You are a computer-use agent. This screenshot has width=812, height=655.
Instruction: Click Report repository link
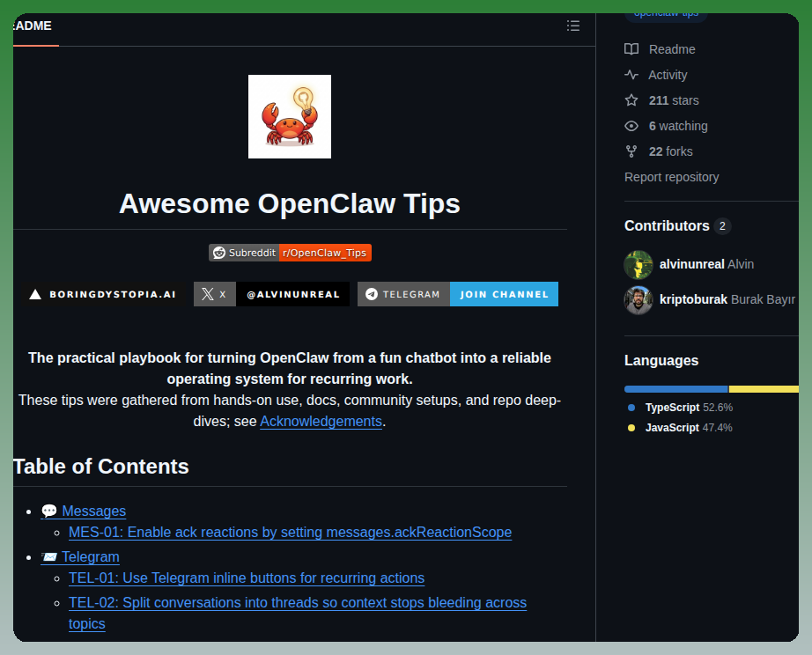pyautogui.click(x=672, y=177)
